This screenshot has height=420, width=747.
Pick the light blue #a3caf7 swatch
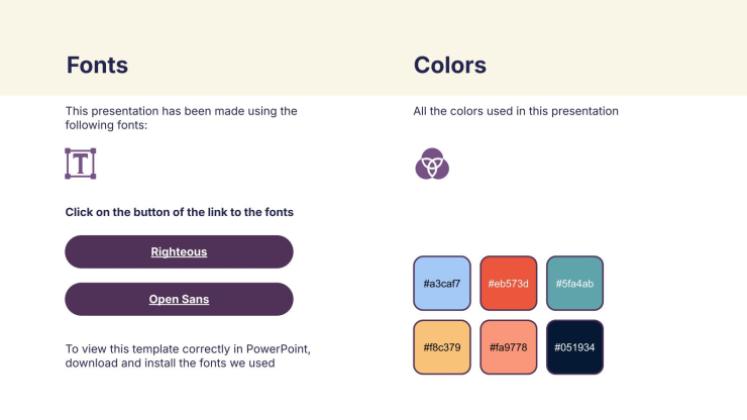coord(441,283)
